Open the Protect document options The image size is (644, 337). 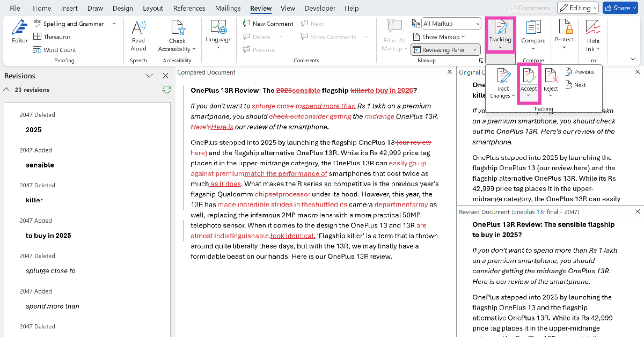pos(565,34)
